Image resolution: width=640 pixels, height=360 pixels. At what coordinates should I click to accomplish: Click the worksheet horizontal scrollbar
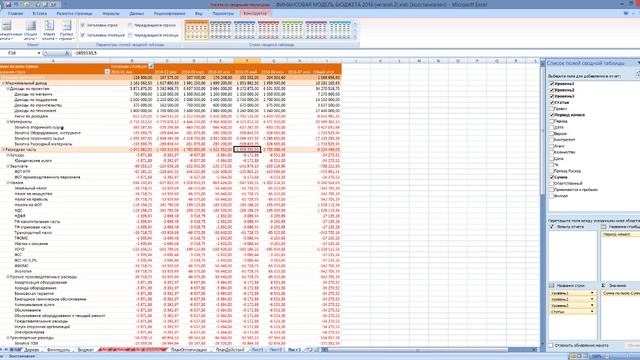pos(429,350)
